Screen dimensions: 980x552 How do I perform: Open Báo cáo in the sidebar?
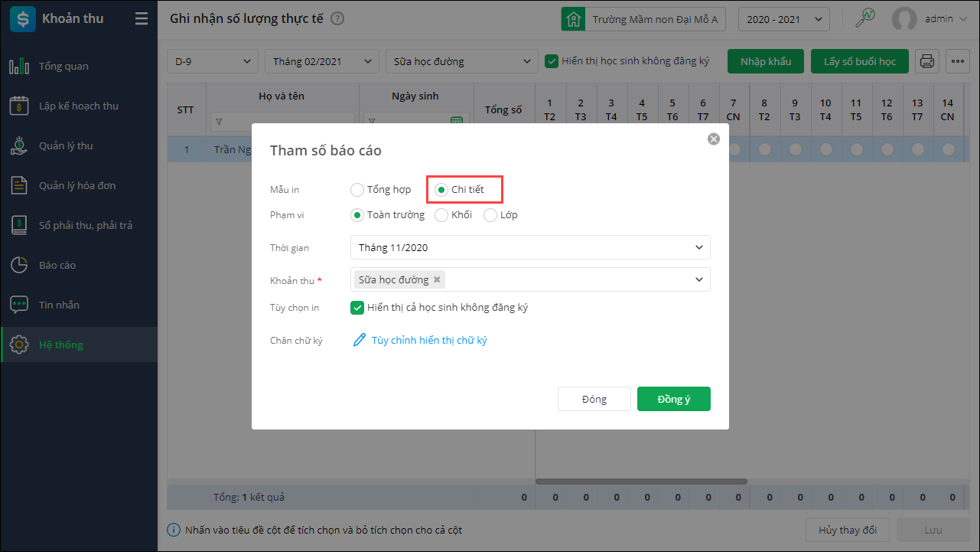coord(57,265)
